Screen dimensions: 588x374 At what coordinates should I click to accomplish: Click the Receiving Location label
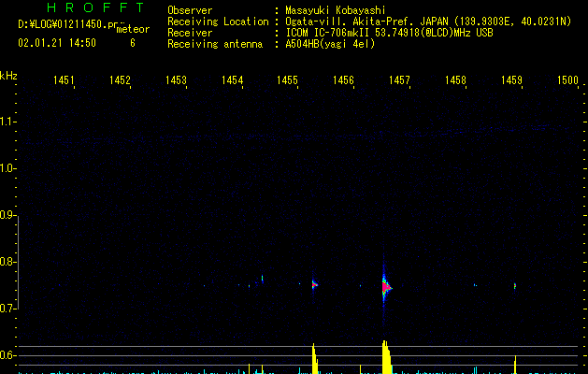[x=218, y=22]
